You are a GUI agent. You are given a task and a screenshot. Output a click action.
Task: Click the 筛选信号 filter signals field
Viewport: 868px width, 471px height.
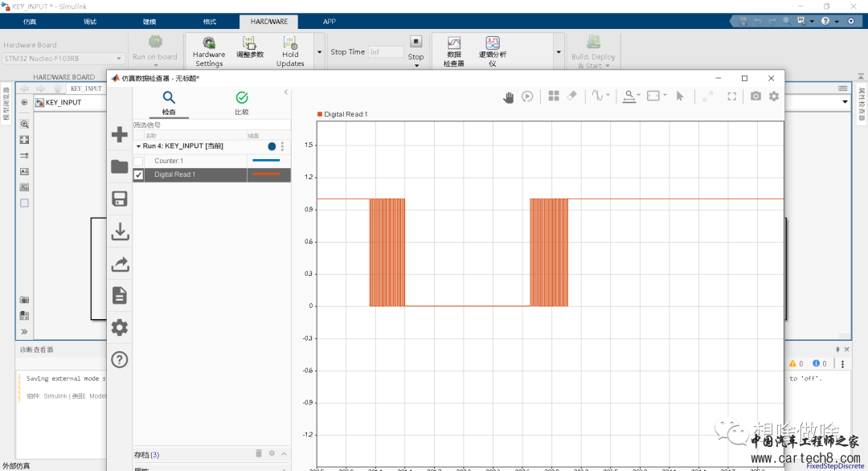pyautogui.click(x=211, y=125)
